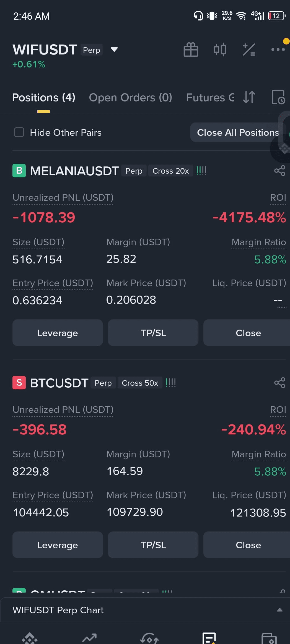Close the BTCUSDT position
The image size is (290, 644).
pos(248,545)
